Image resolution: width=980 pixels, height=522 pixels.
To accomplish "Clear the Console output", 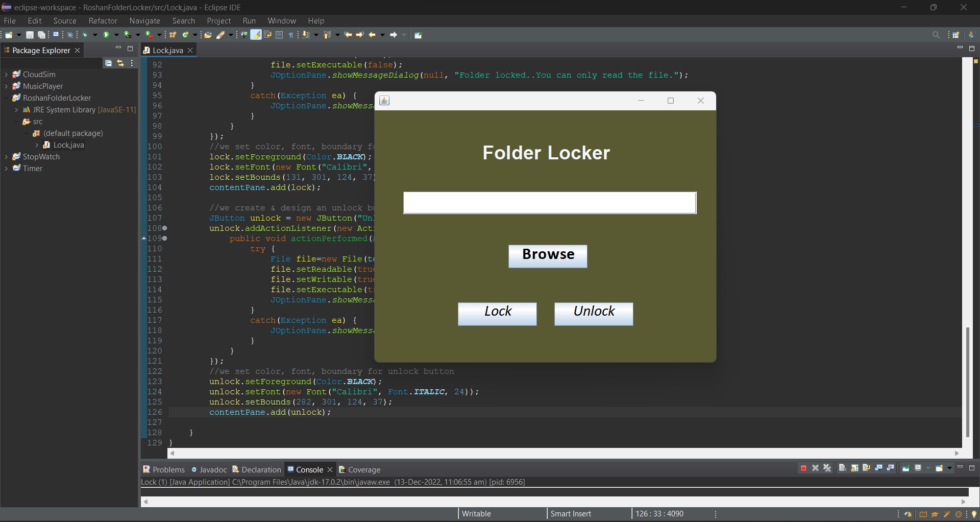I will click(842, 468).
